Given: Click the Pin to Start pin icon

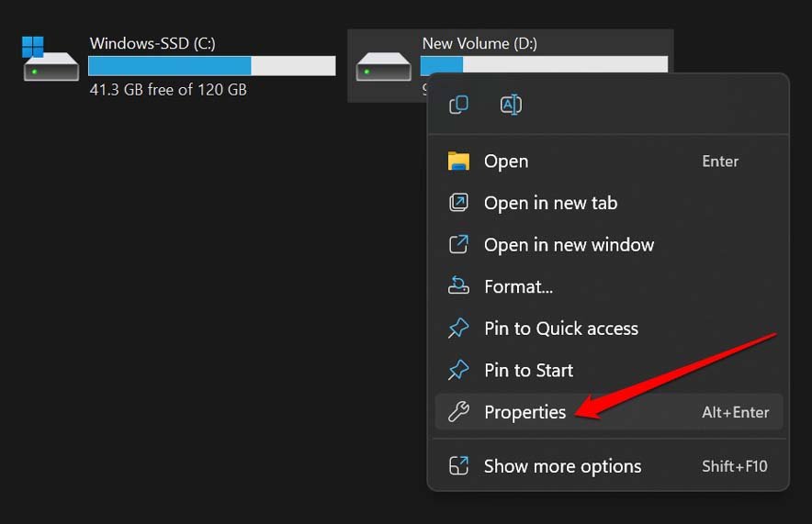Looking at the screenshot, I should tap(458, 370).
